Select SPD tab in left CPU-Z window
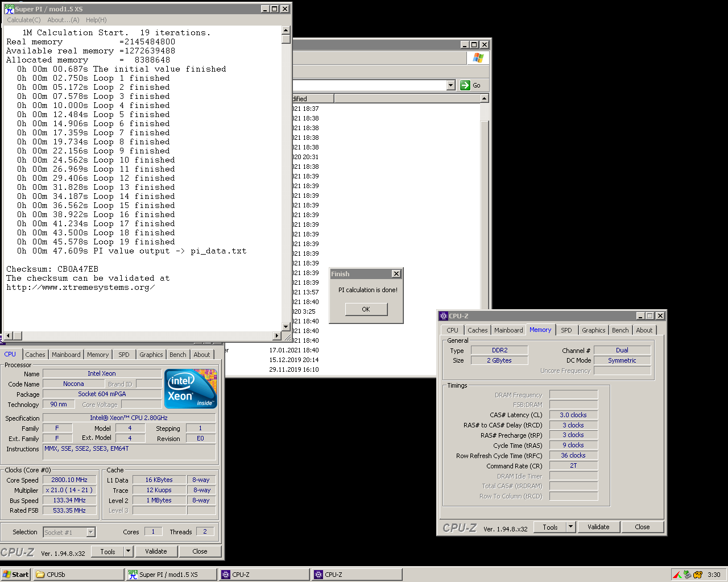The image size is (728, 582). coord(124,355)
